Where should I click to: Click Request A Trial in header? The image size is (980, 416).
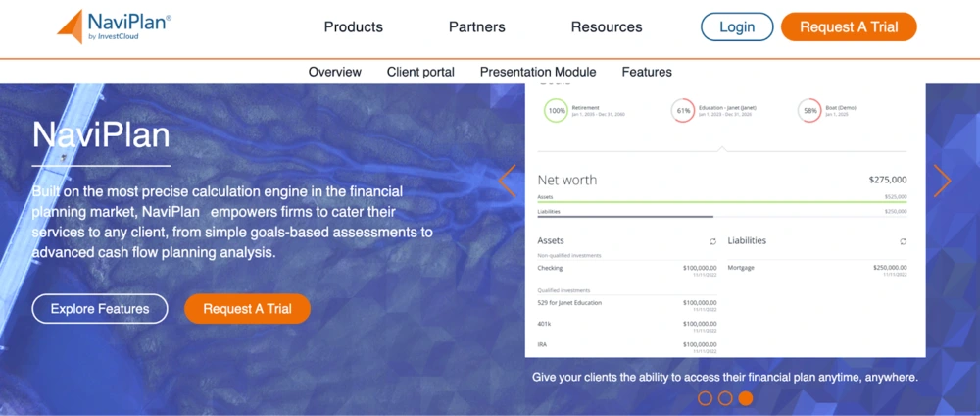pyautogui.click(x=849, y=26)
